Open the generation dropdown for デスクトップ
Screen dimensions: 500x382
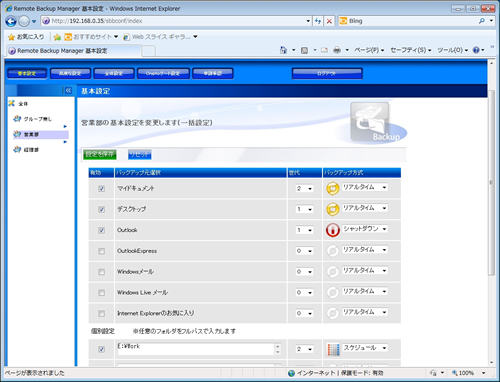point(304,209)
